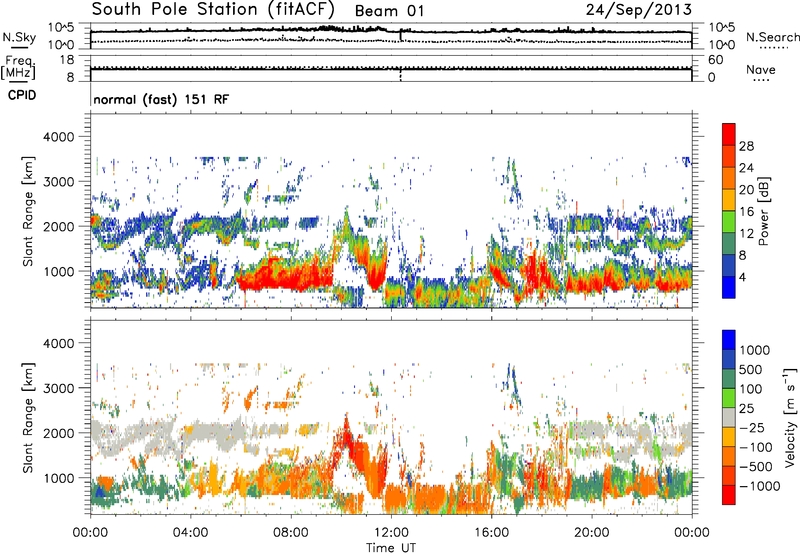Select the N.Sky legend label
The image size is (800, 554).
click(19, 37)
